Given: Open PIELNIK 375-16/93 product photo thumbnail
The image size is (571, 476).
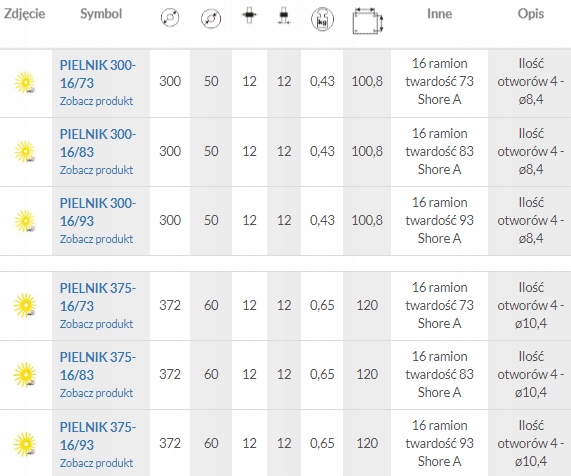Looking at the screenshot, I should coord(25,444).
